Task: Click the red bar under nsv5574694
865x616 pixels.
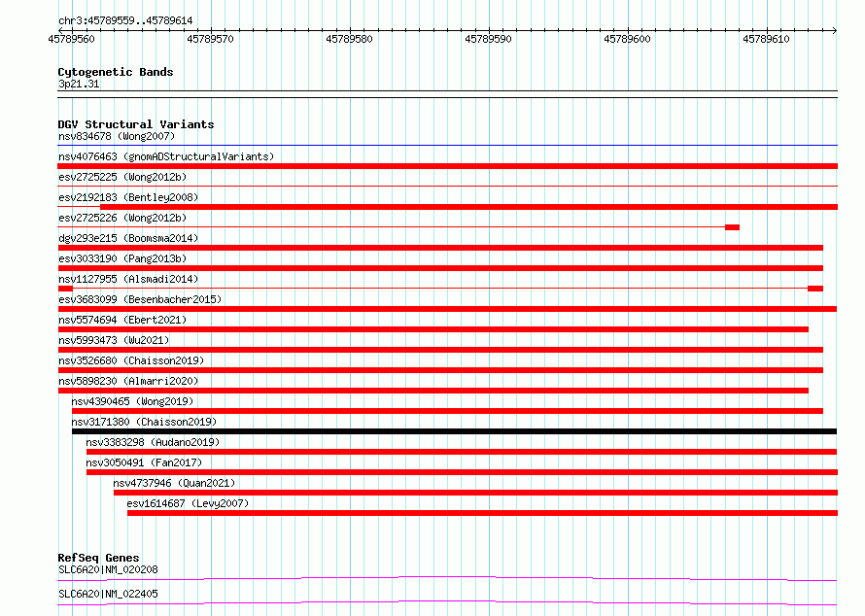Action: tap(433, 329)
